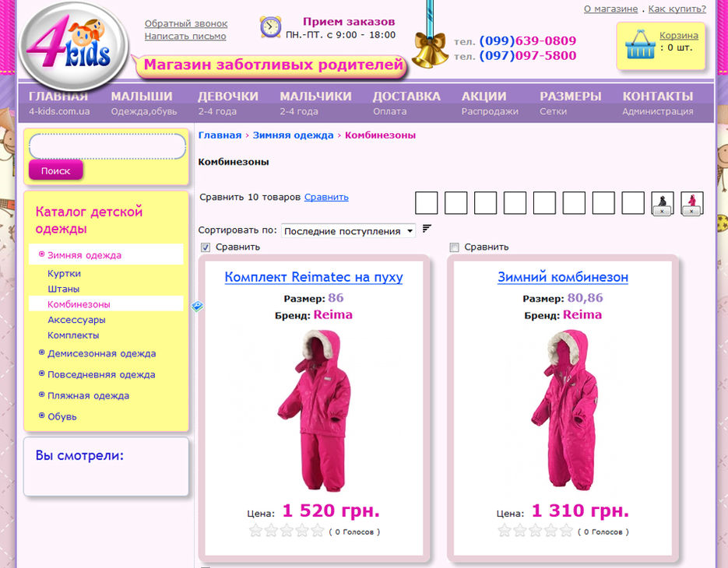
Task: Check Сравнить for Зимний комбинезон
Action: [455, 247]
